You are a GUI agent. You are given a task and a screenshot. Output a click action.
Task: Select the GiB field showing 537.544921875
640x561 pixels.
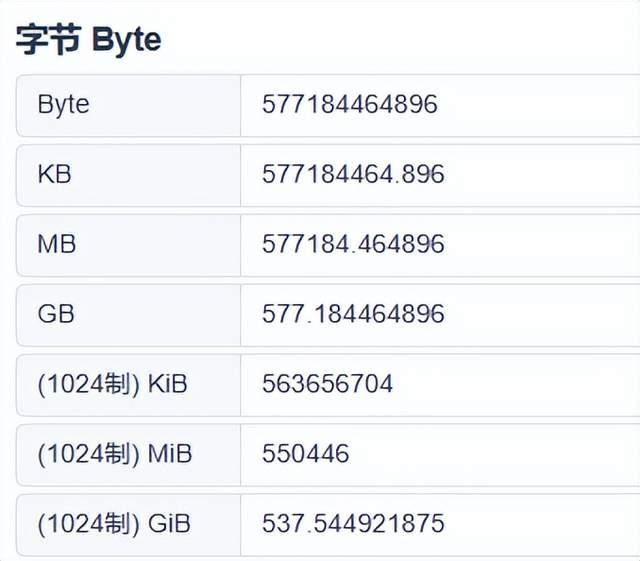(440, 523)
